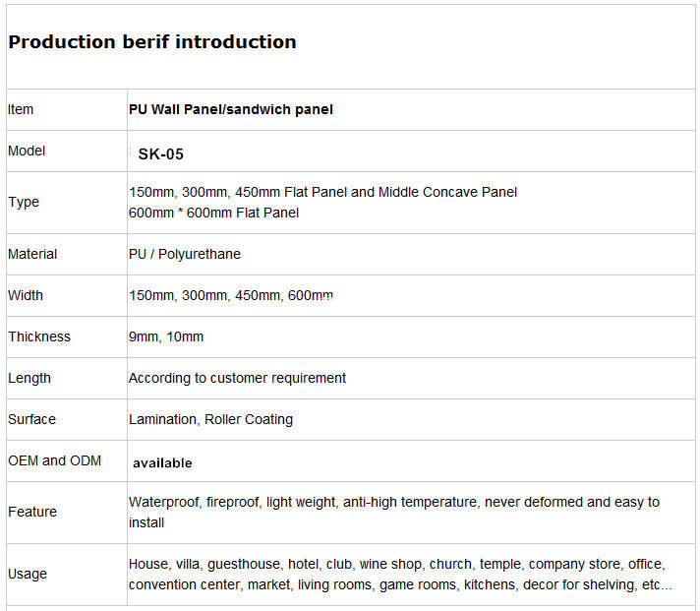
Task: Click the 'SK-05' model value
Action: (160, 154)
